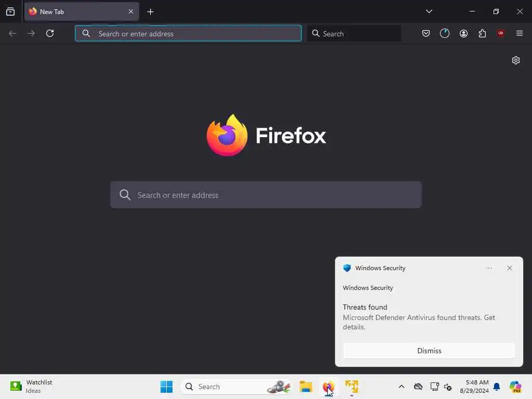The image size is (532, 399).
Task: Close the Windows Security notification
Action: click(509, 268)
